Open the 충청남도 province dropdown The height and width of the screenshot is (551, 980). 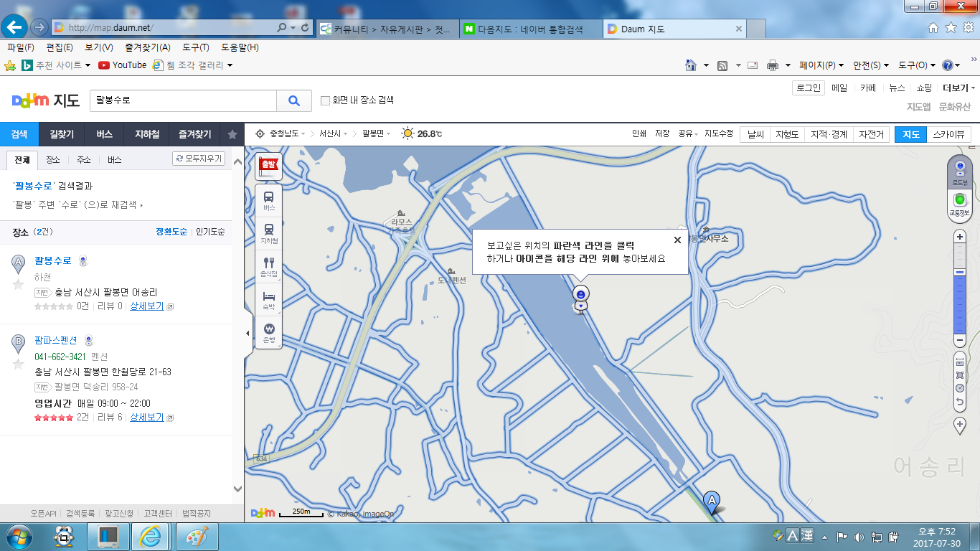287,134
